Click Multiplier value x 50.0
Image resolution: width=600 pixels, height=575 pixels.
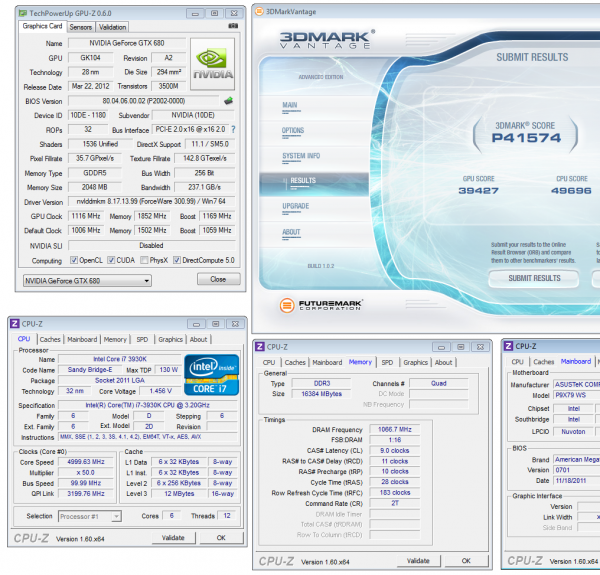point(86,472)
